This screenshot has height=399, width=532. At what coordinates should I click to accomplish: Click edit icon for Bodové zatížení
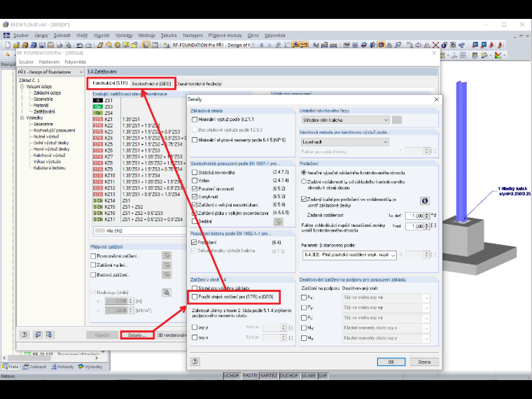coord(167,275)
